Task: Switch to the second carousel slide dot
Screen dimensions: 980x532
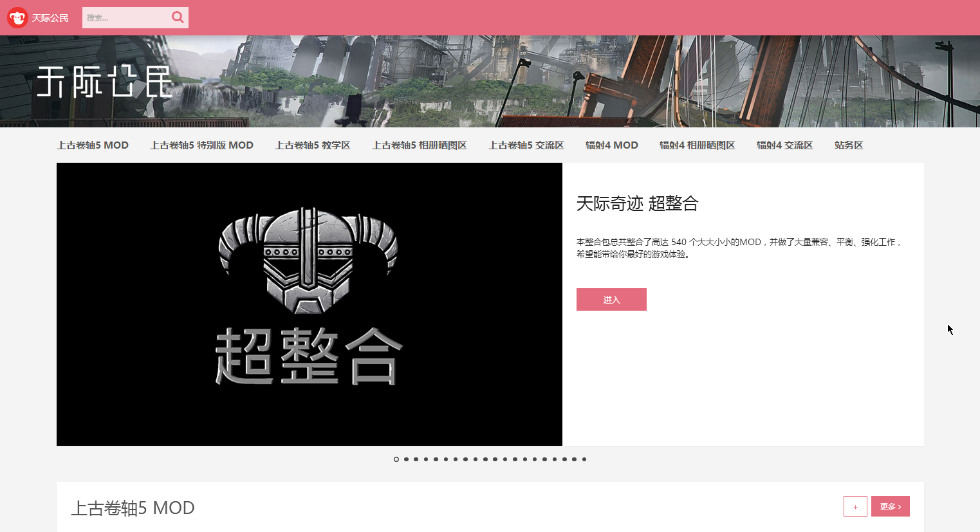Action: pos(406,459)
